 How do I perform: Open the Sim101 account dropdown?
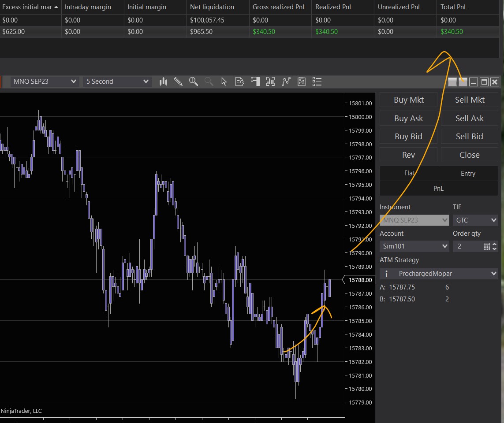tap(414, 246)
